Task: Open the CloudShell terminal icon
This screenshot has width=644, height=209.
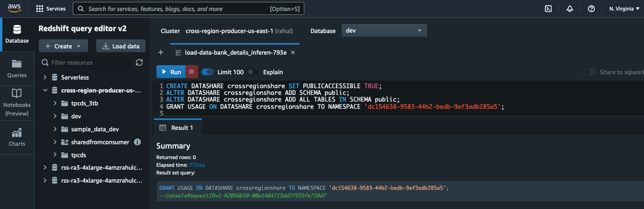Action: point(548,9)
